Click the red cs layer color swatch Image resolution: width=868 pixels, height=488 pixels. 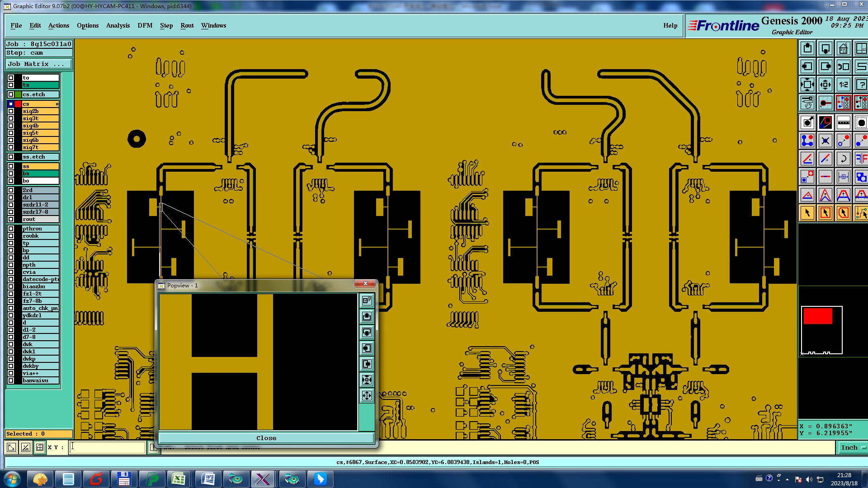pyautogui.click(x=19, y=104)
